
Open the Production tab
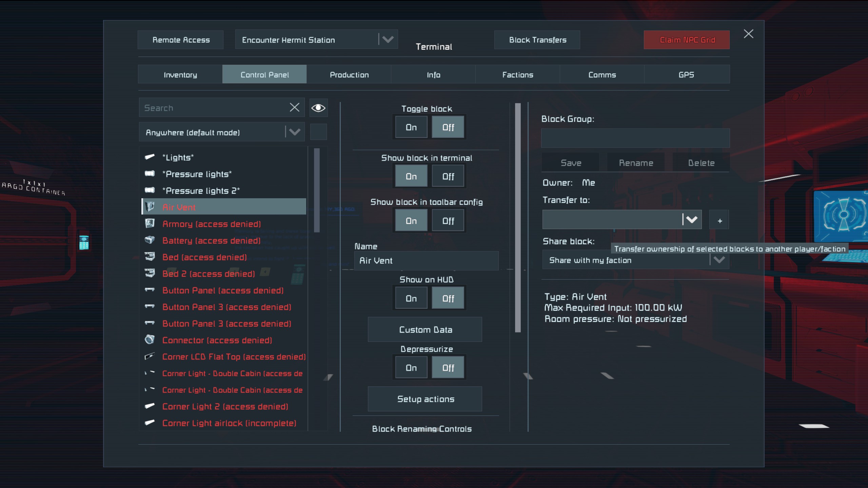[x=349, y=75]
